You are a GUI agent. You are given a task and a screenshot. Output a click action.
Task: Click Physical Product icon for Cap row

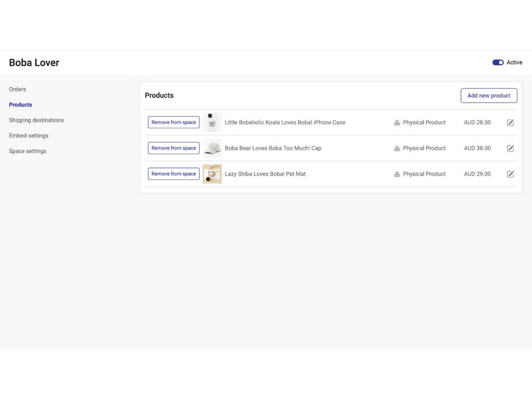point(397,149)
